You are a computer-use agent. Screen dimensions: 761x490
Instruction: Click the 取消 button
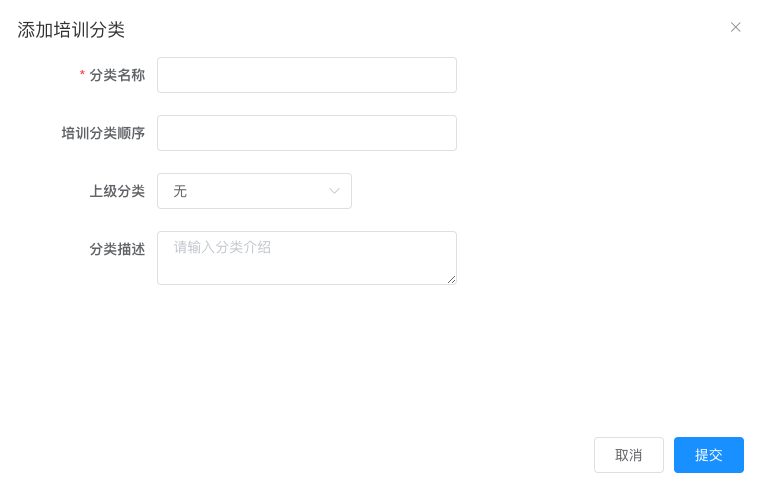point(629,455)
